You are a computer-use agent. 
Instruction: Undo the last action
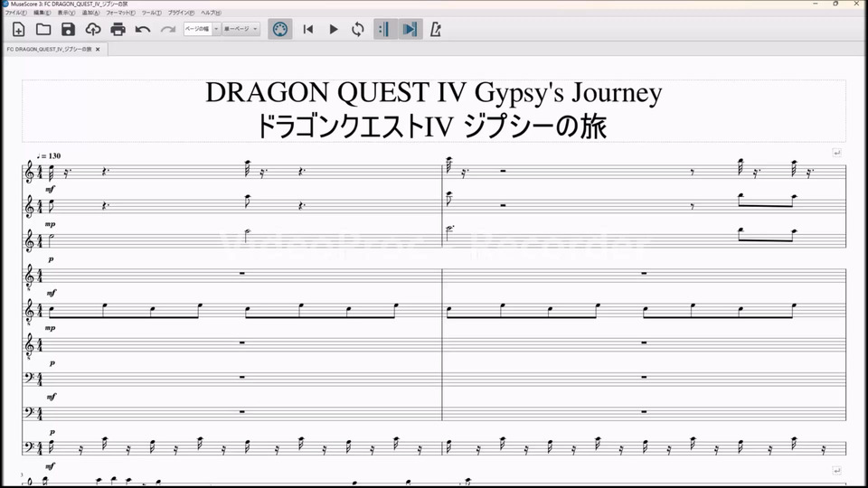(x=143, y=29)
